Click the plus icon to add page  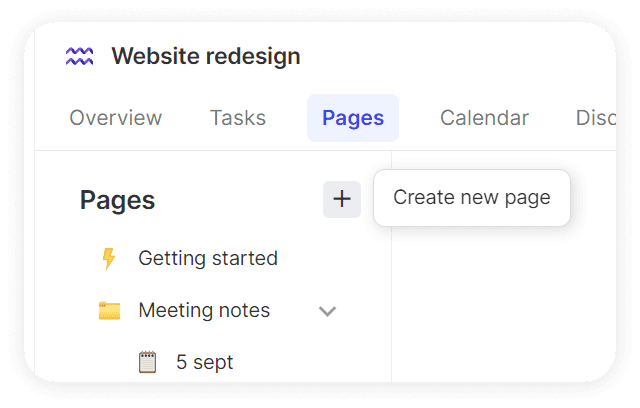tap(342, 199)
